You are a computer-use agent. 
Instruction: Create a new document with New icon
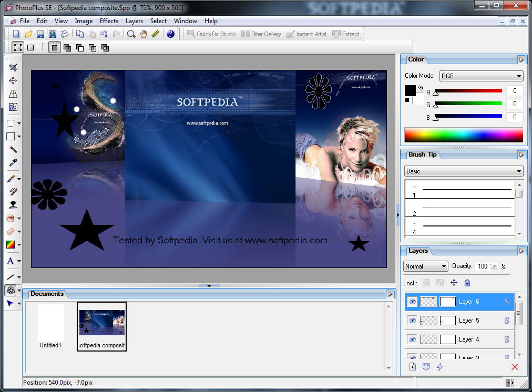coord(16,34)
